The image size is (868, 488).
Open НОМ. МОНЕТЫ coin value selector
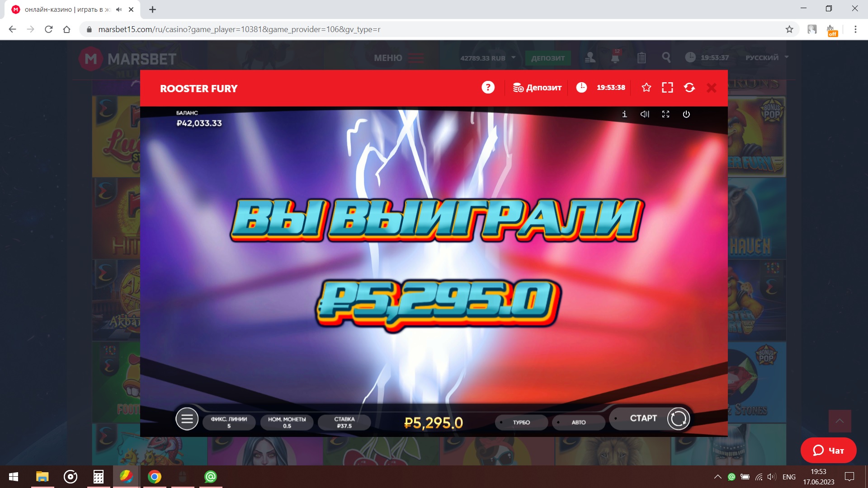point(287,422)
